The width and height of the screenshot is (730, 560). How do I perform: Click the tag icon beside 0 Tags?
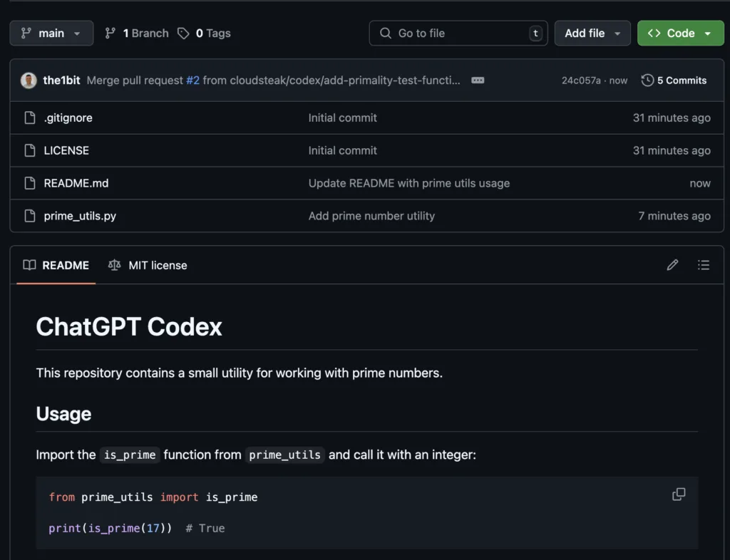tap(183, 33)
